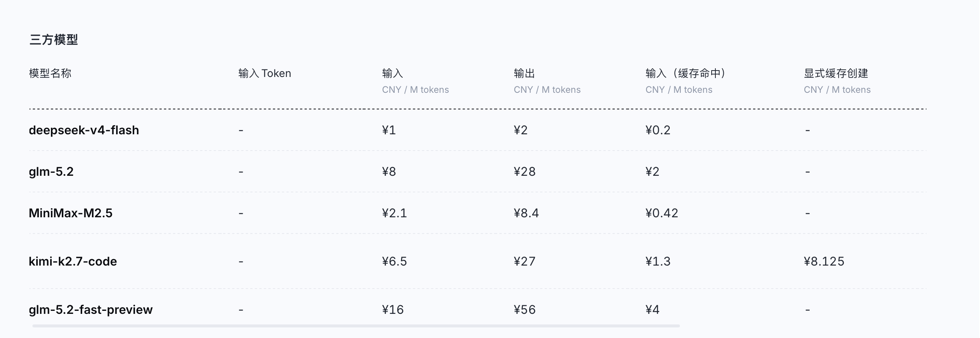Click the 输出 column header
The width and height of the screenshot is (980, 338).
point(524,73)
